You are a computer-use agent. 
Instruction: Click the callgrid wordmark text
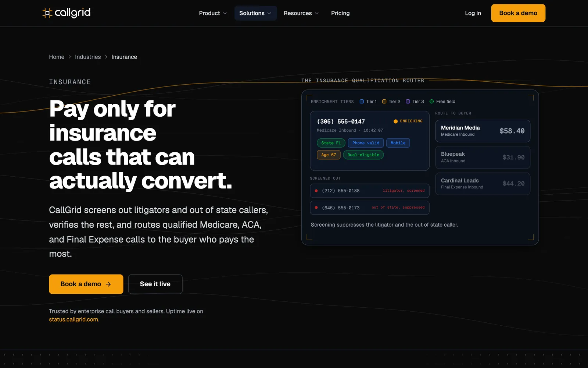[x=72, y=13]
